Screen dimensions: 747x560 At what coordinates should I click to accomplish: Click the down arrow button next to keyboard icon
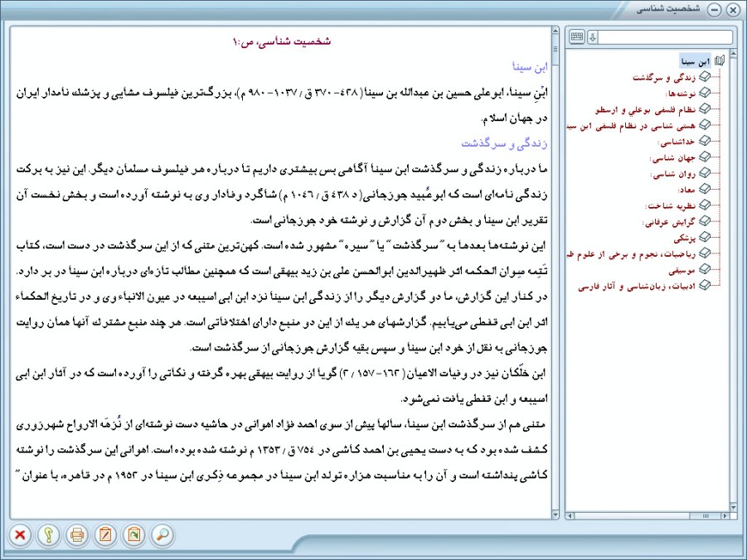[x=592, y=37]
